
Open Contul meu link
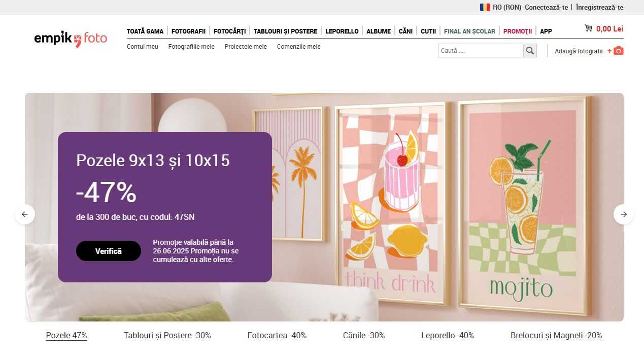[x=143, y=47]
